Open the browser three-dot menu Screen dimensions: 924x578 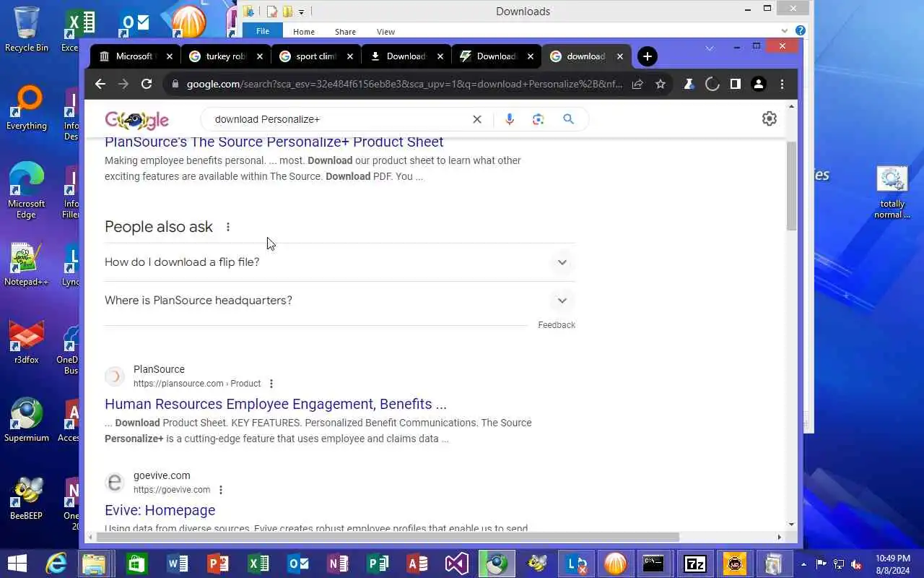tap(782, 84)
